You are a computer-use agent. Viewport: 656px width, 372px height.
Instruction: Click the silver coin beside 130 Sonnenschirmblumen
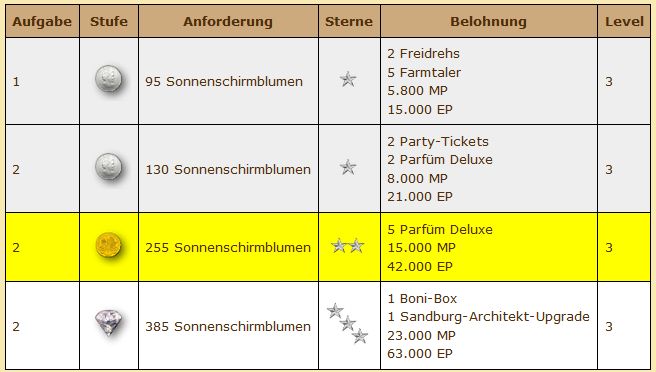click(x=108, y=167)
